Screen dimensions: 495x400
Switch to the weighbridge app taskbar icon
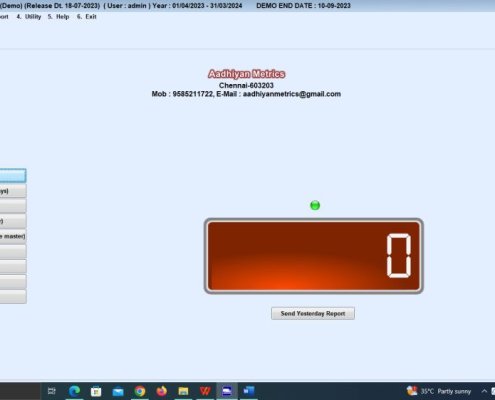click(x=227, y=391)
